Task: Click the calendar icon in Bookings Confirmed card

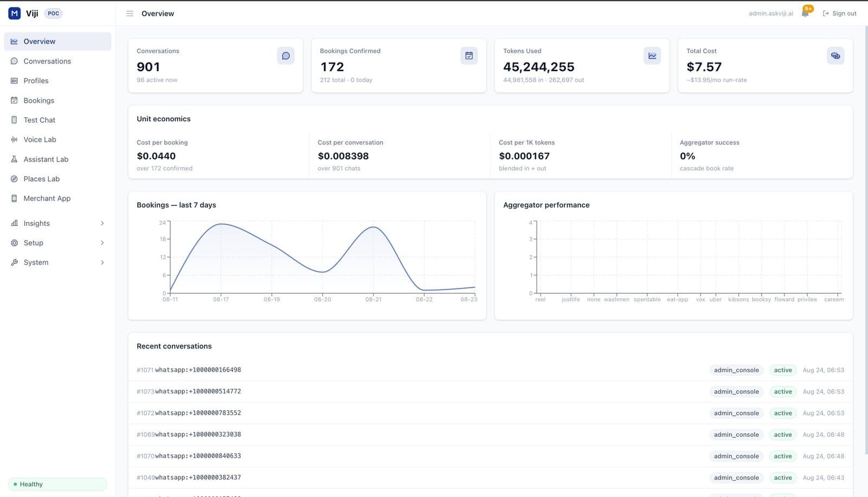Action: pos(469,56)
